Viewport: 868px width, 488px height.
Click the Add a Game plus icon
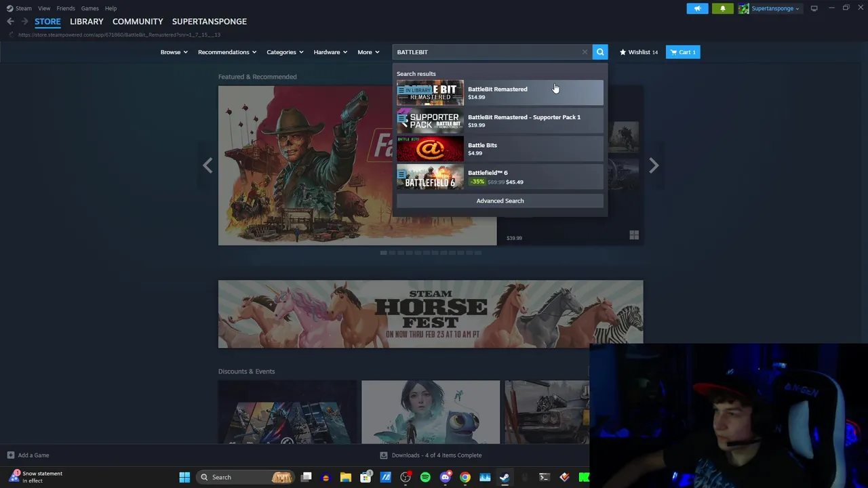10,455
